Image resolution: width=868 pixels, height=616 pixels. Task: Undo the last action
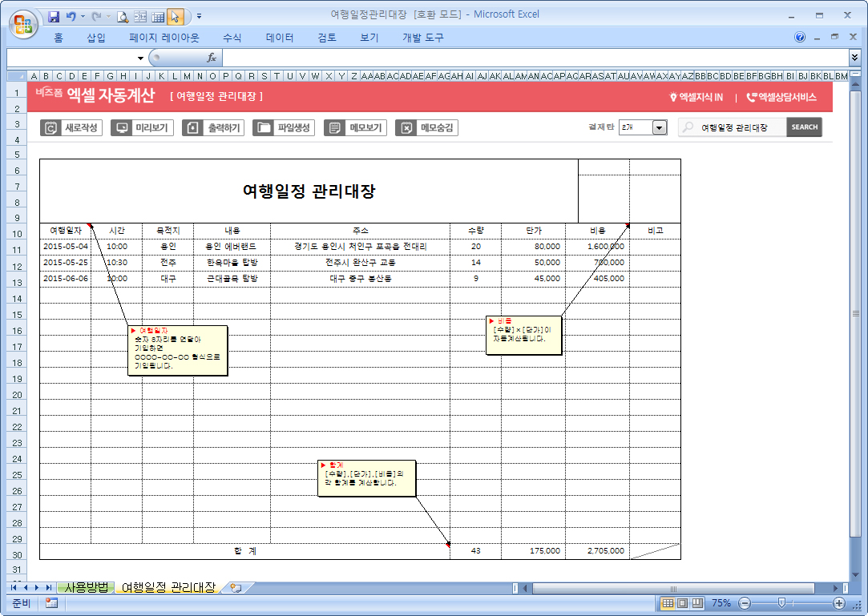coord(71,17)
